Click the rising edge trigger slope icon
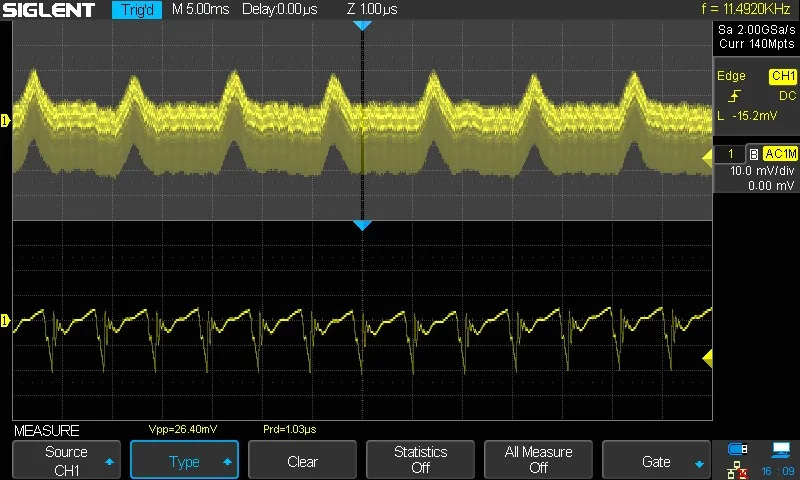 (x=735, y=97)
